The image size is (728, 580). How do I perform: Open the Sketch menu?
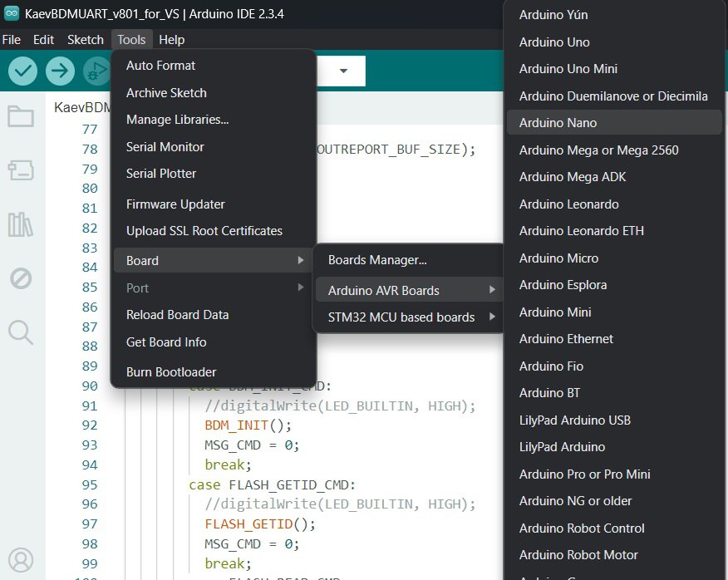point(86,40)
